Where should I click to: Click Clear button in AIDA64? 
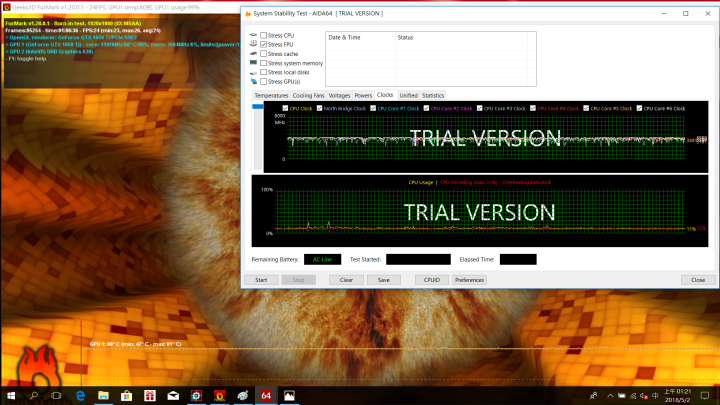pos(346,280)
